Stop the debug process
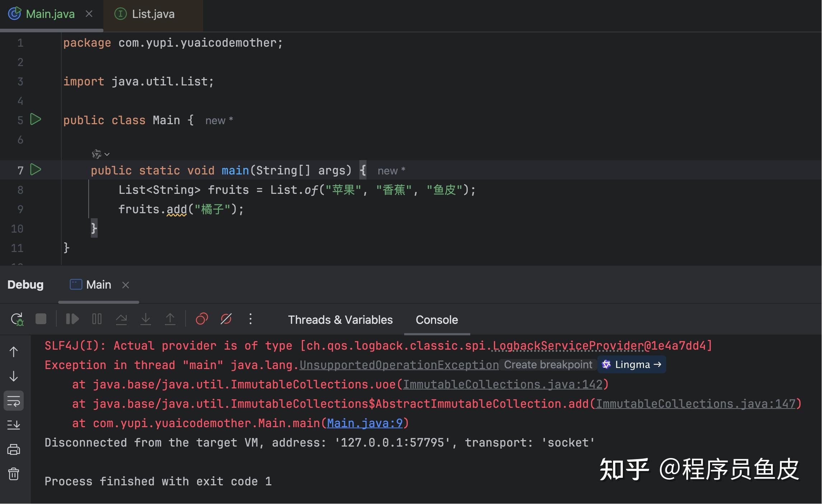Image resolution: width=822 pixels, height=504 pixels. click(x=41, y=319)
